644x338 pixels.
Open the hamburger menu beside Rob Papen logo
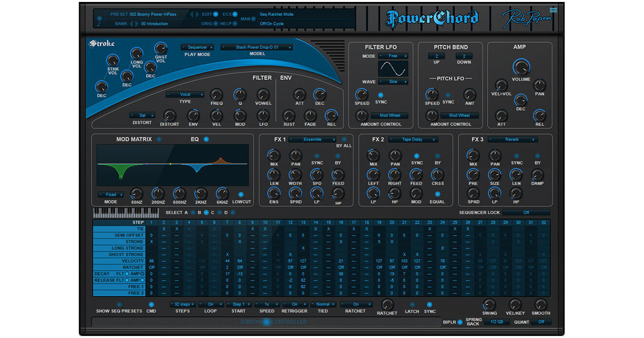coord(553,10)
